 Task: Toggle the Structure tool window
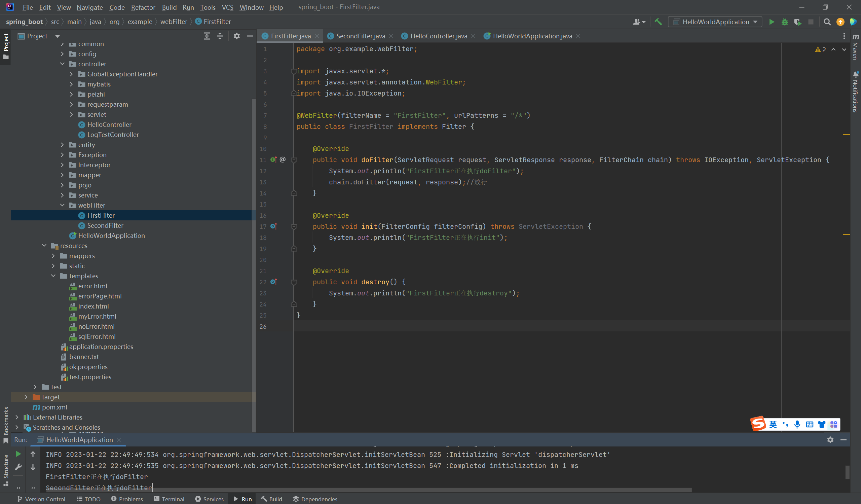click(x=5, y=469)
